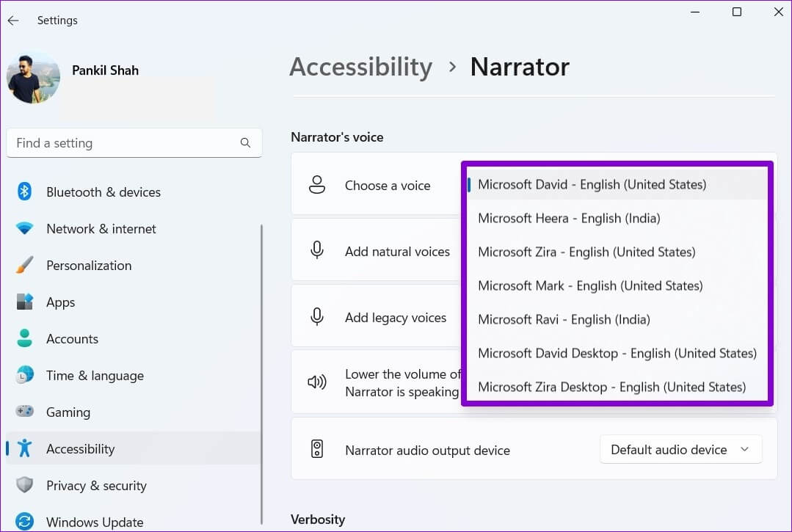Close the Settings window
Screen dimensions: 792x532
point(778,12)
